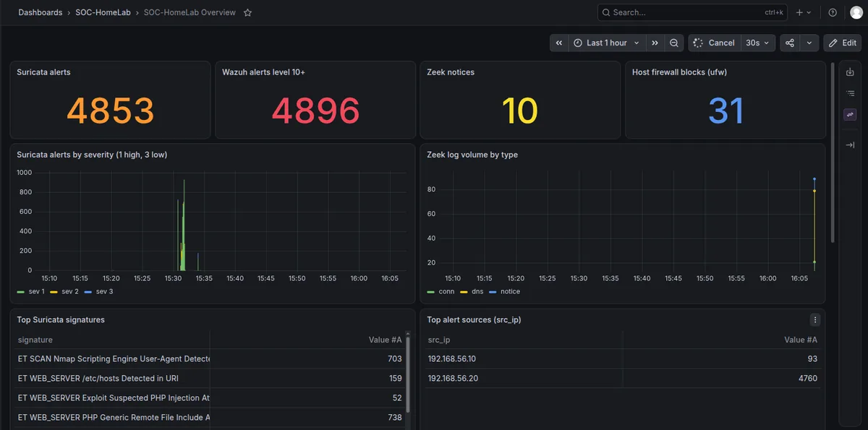Click the Zeek notices panel title
Viewport: 868px width, 430px height.
click(x=451, y=72)
